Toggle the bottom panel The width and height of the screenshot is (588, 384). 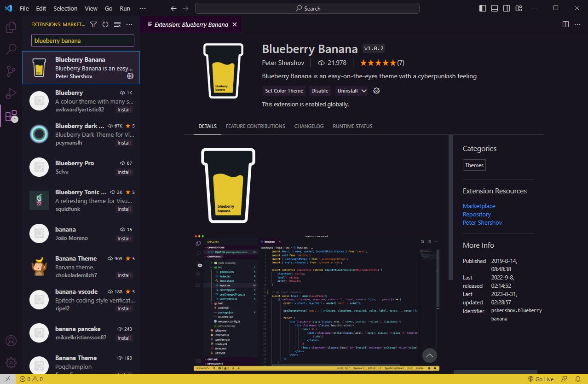pos(495,8)
